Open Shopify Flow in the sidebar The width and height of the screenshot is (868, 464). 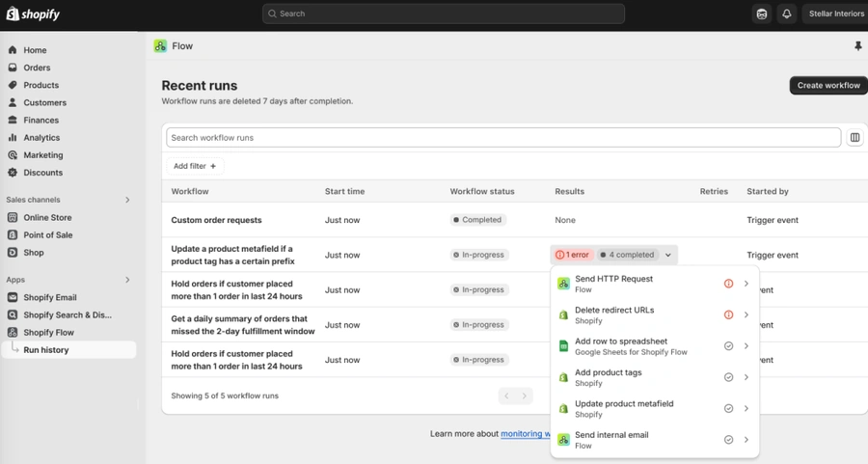pos(49,332)
